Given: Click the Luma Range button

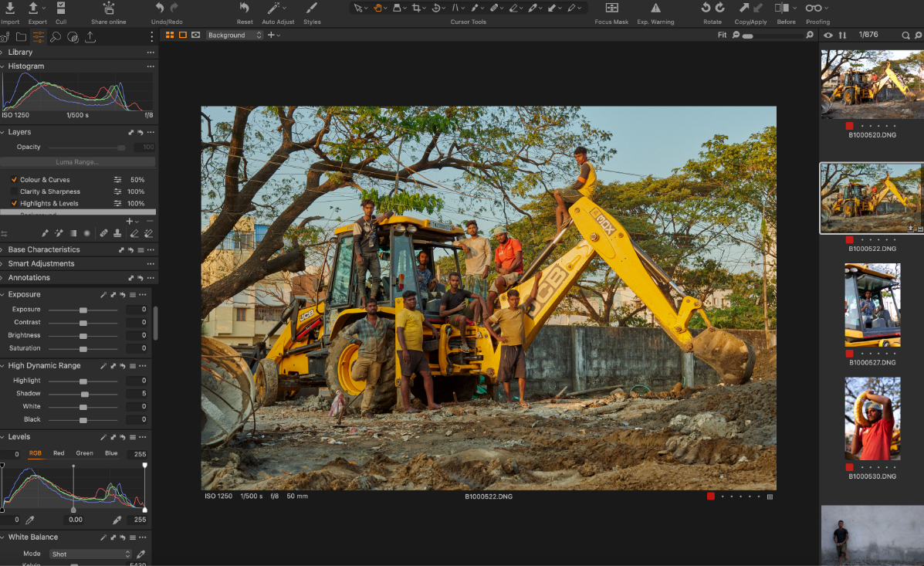Looking at the screenshot, I should pos(77,161).
